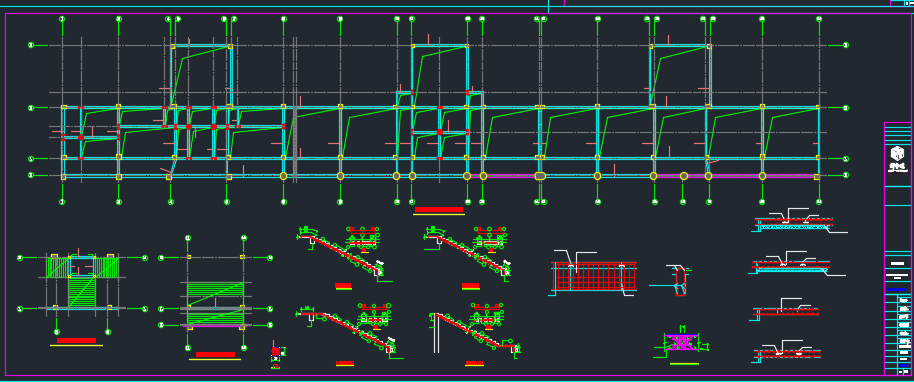Pick the green stair tread hatch in the second stair plan

point(215,304)
